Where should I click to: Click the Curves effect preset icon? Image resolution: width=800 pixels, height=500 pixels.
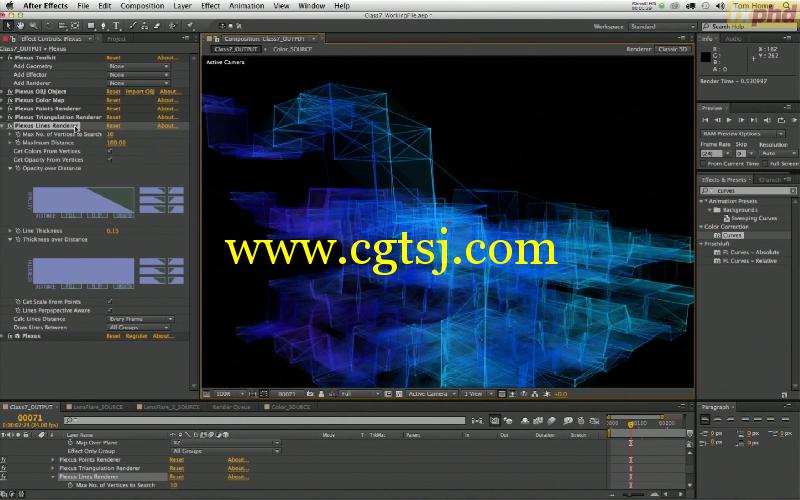tap(717, 235)
